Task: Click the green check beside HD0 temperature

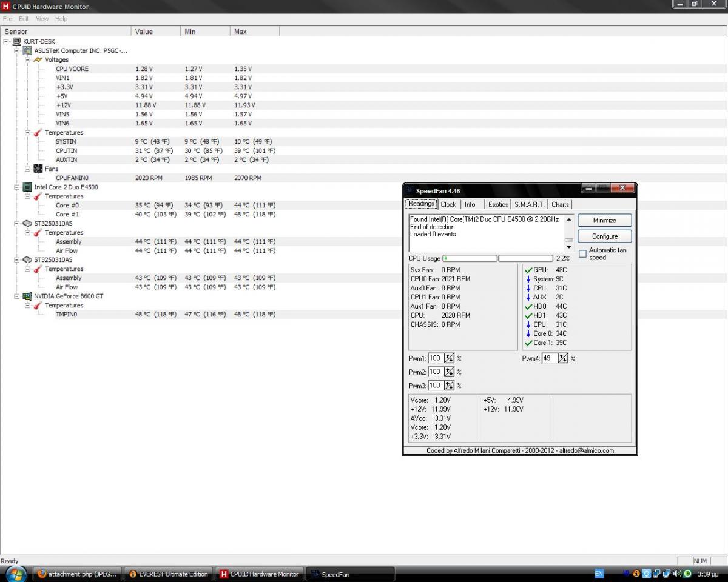Action: point(528,306)
